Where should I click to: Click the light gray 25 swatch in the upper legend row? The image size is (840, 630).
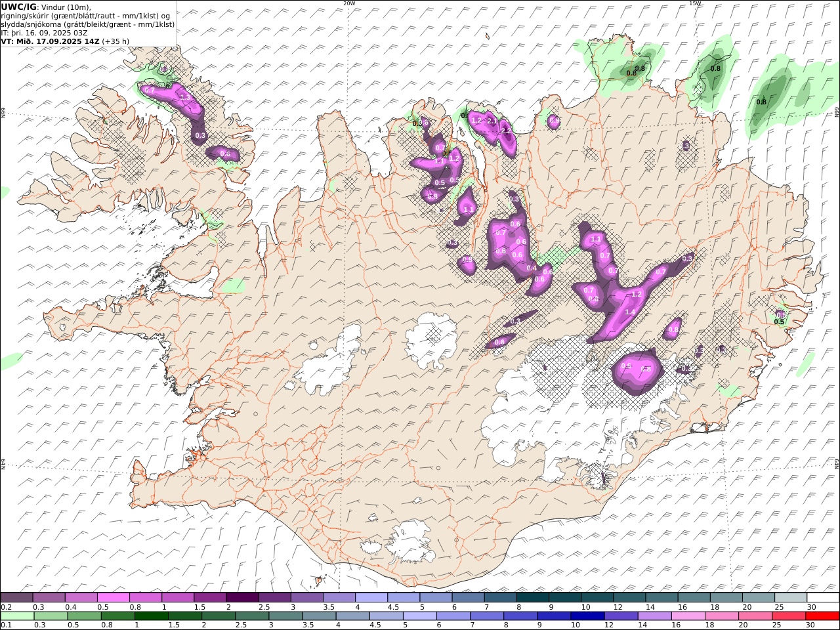click(791, 597)
